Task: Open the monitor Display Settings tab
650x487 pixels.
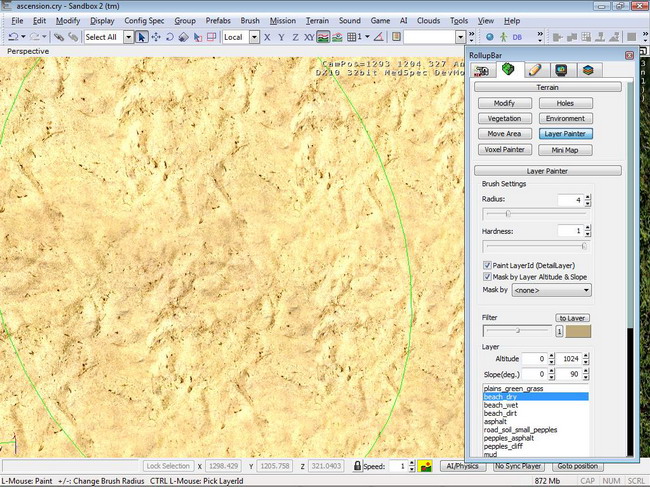Action: click(561, 70)
